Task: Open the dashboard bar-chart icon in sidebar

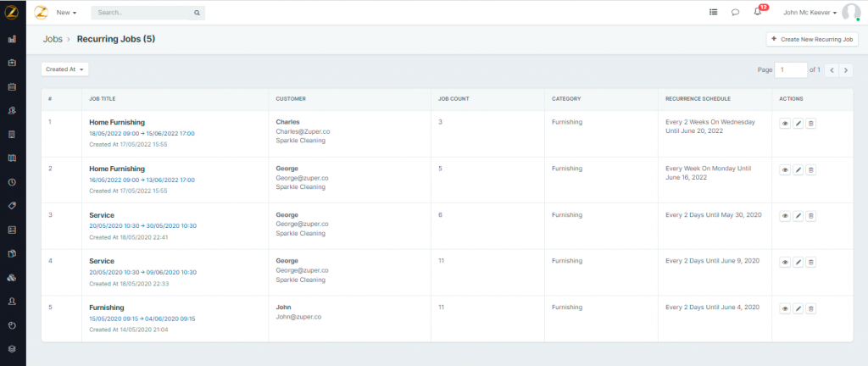Action: point(12,39)
